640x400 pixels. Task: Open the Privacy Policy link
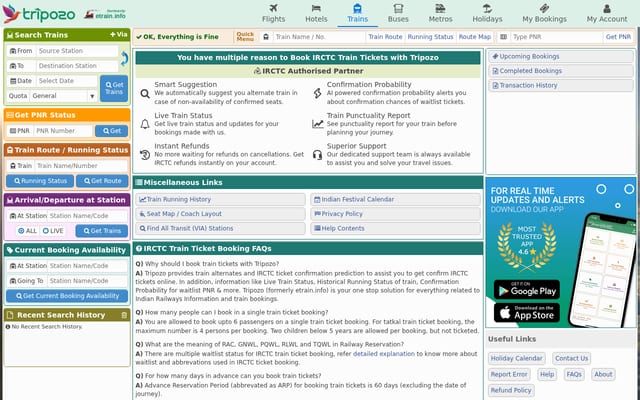pyautogui.click(x=396, y=214)
